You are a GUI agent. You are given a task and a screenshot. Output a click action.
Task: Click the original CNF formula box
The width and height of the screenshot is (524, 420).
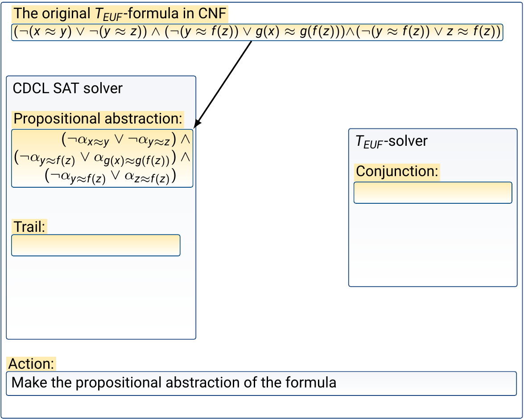[257, 33]
